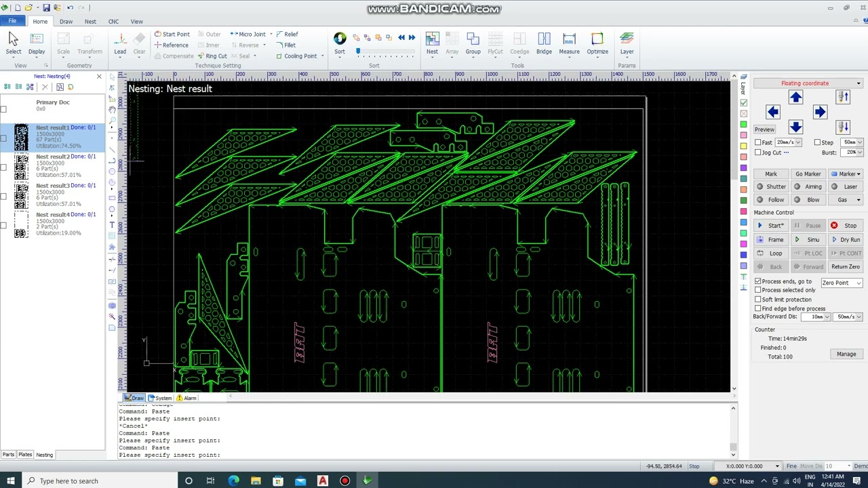This screenshot has height=488, width=868.
Task: Open the Display options icon
Action: coord(37,43)
